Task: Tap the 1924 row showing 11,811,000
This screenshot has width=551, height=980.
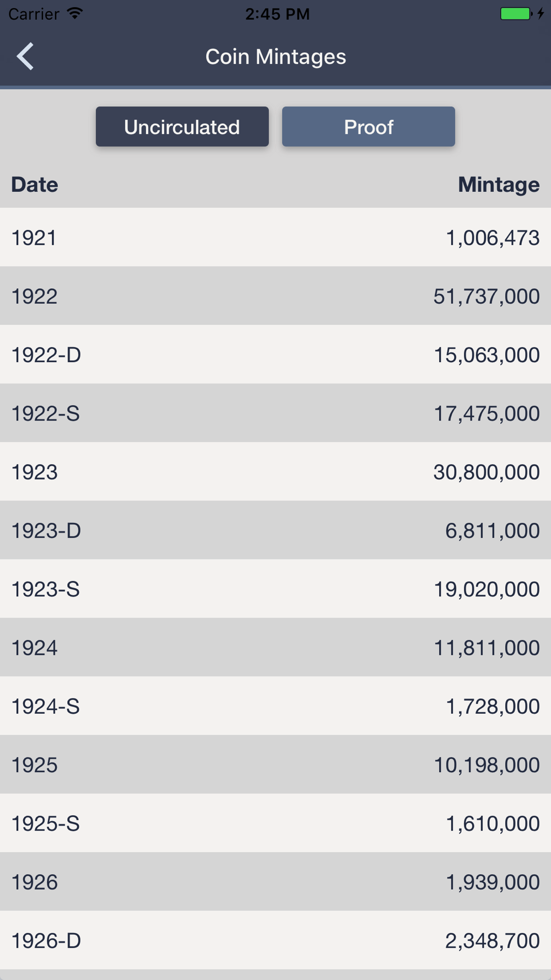Action: tap(275, 647)
